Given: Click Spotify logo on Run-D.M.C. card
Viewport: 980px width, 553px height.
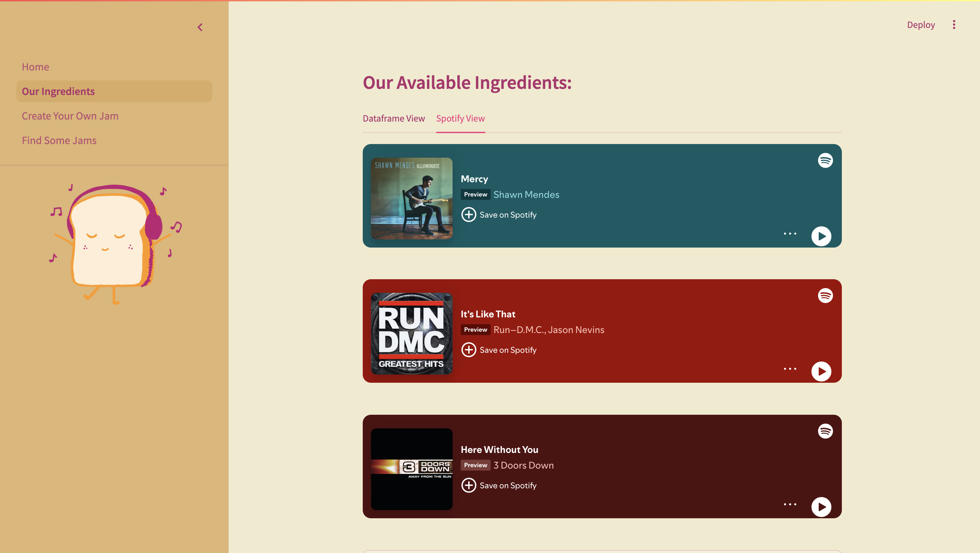Looking at the screenshot, I should [825, 296].
